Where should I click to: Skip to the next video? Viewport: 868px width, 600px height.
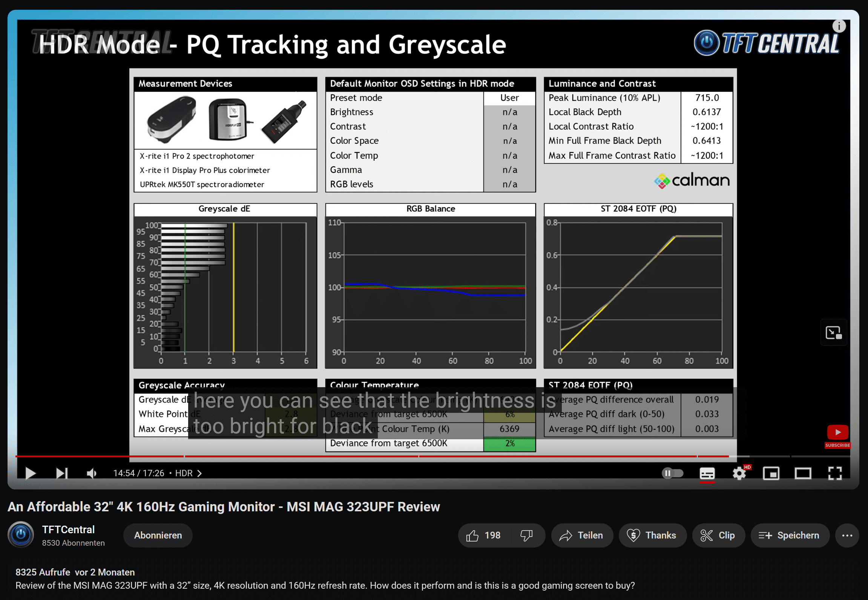(x=62, y=473)
